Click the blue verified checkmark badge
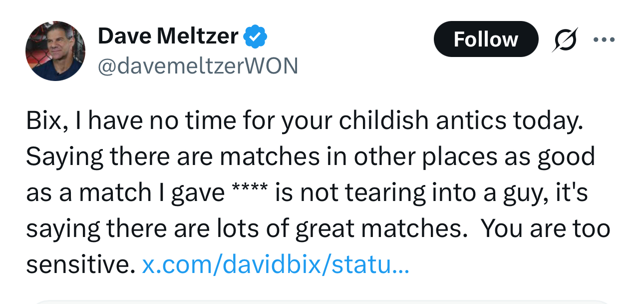Image resolution: width=644 pixels, height=304 pixels. pos(256,36)
